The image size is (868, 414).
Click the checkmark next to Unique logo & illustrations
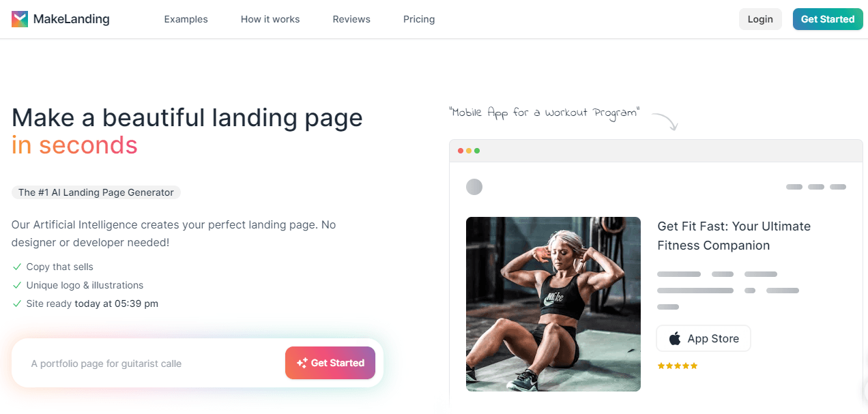click(17, 285)
